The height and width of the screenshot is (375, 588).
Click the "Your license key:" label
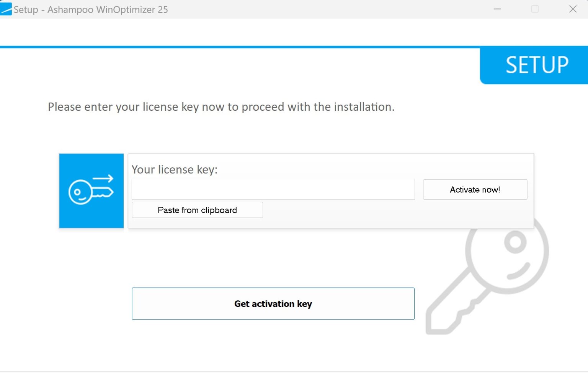pos(175,170)
